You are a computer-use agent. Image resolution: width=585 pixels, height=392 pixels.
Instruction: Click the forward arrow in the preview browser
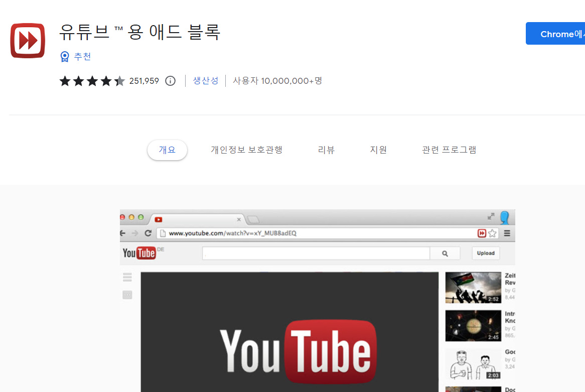134,233
